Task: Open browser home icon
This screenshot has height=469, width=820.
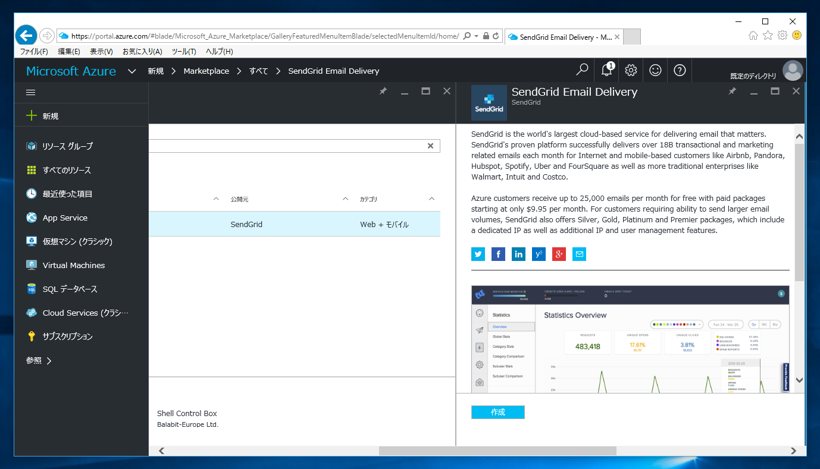Action: (753, 36)
